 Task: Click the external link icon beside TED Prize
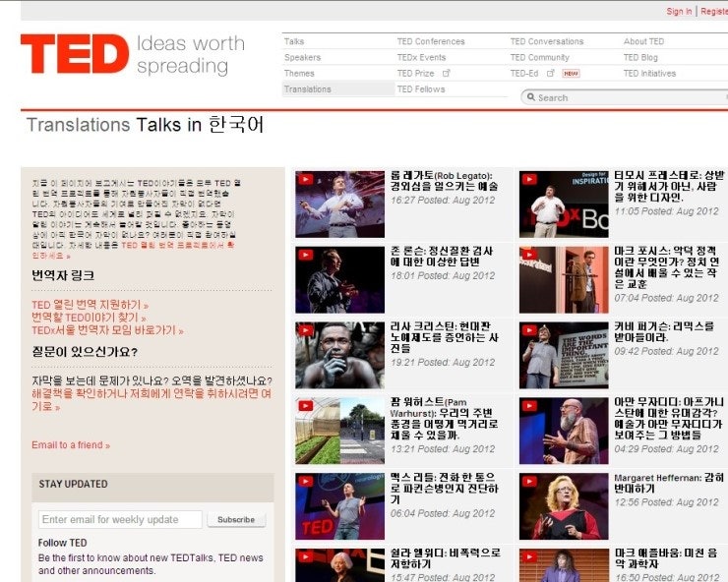447,74
